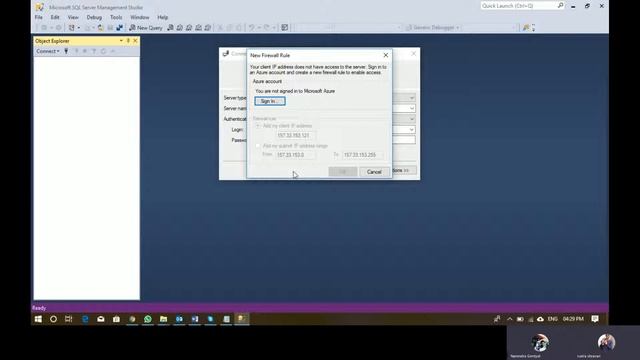This screenshot has height=360, width=640.
Task: Open the Tools menu
Action: pyautogui.click(x=116, y=17)
